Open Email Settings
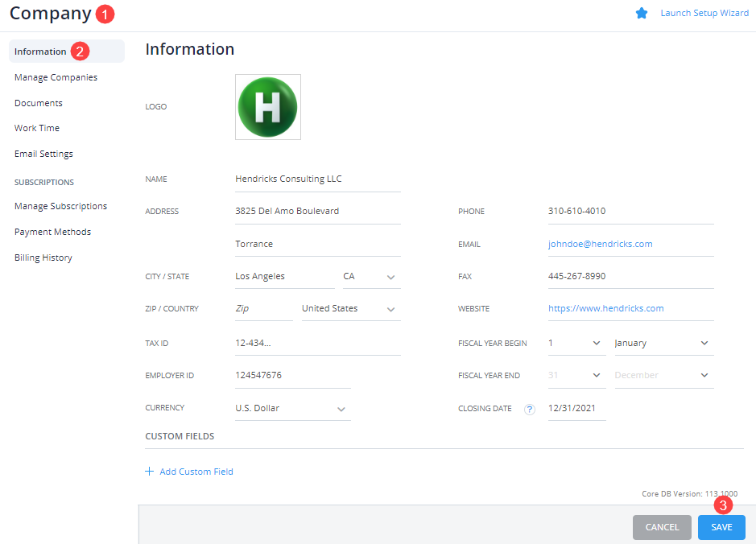756x544 pixels. click(x=43, y=155)
